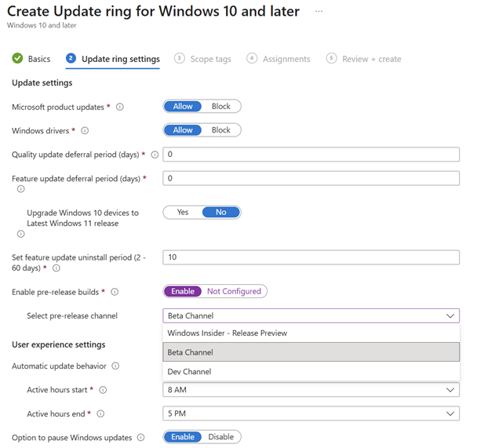The image size is (477, 448).
Task: Open the Active hours start dropdown
Action: [x=450, y=390]
